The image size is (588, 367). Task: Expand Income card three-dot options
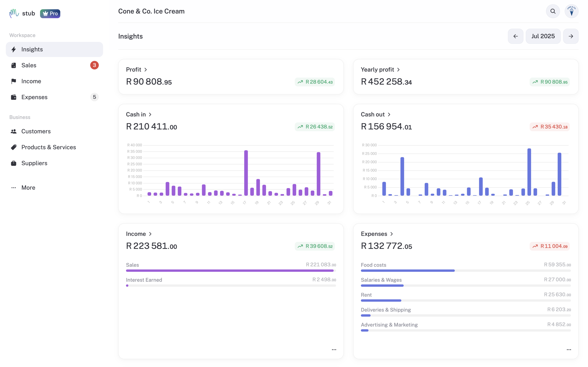[334, 350]
